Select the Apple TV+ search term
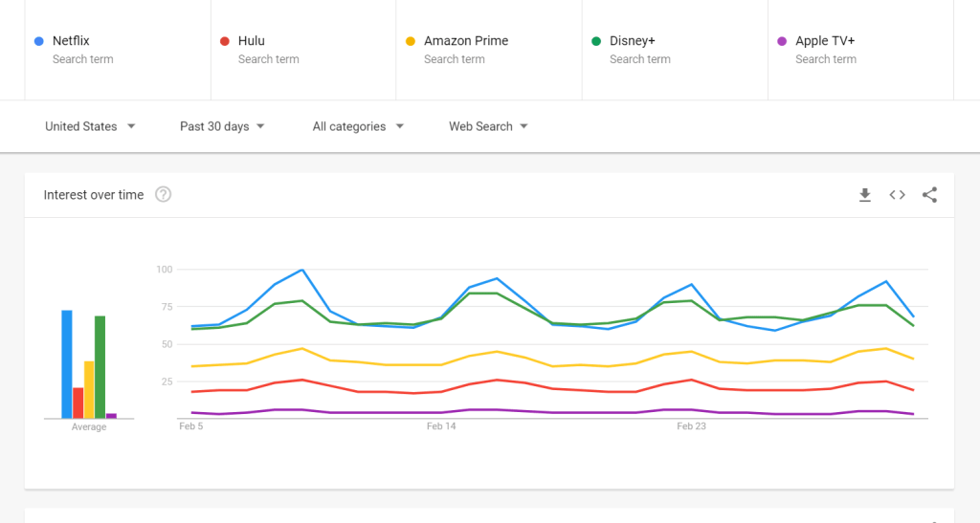Viewport: 980px width, 523px height. point(825,41)
